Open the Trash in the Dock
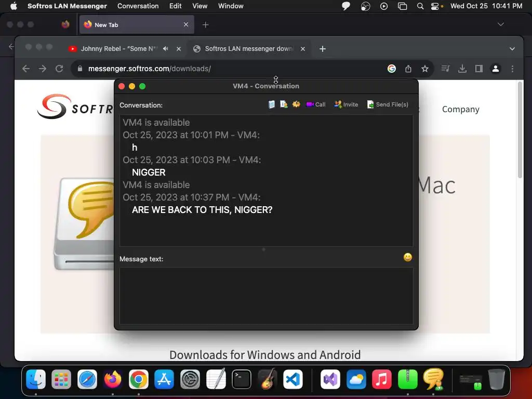This screenshot has height=399, width=532. pos(496,379)
